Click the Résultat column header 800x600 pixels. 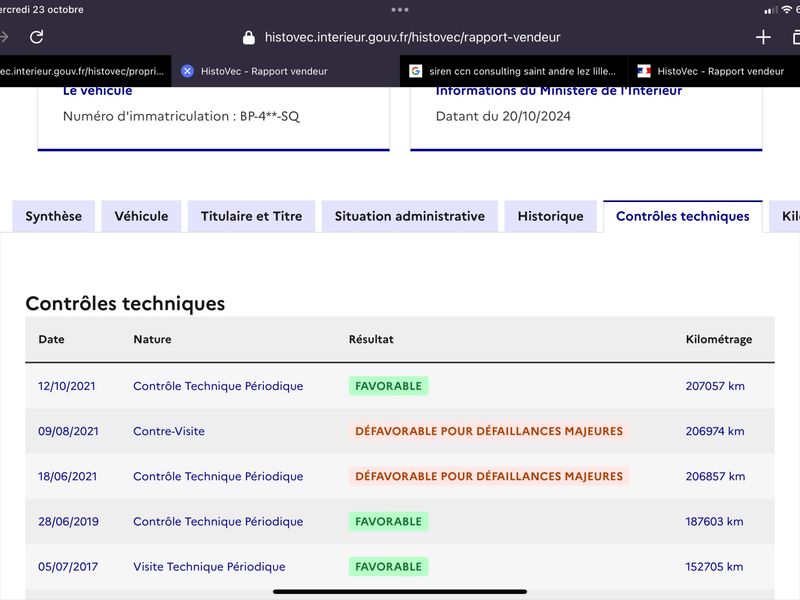pos(371,339)
